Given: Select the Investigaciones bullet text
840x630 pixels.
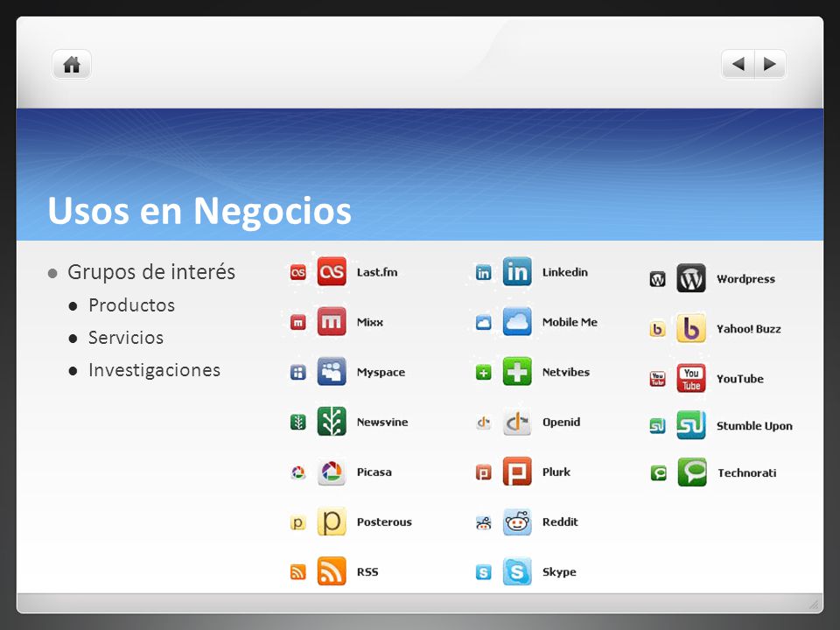Looking at the screenshot, I should 154,369.
